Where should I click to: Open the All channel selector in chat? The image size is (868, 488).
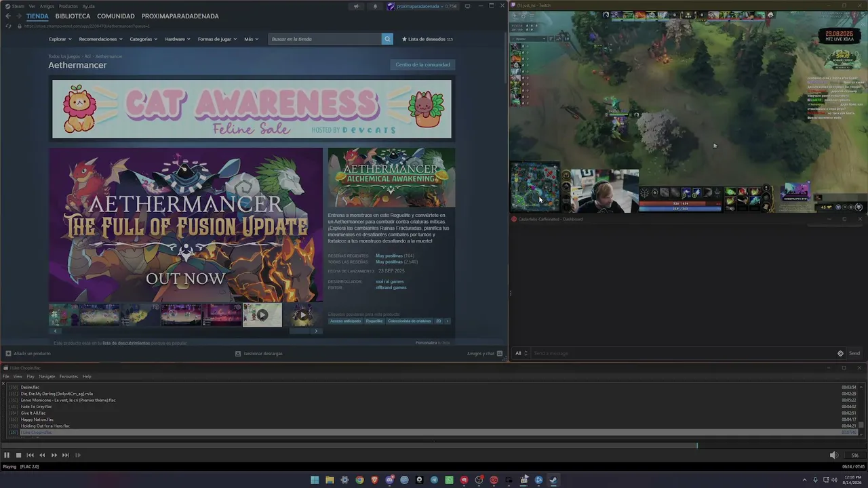(521, 353)
